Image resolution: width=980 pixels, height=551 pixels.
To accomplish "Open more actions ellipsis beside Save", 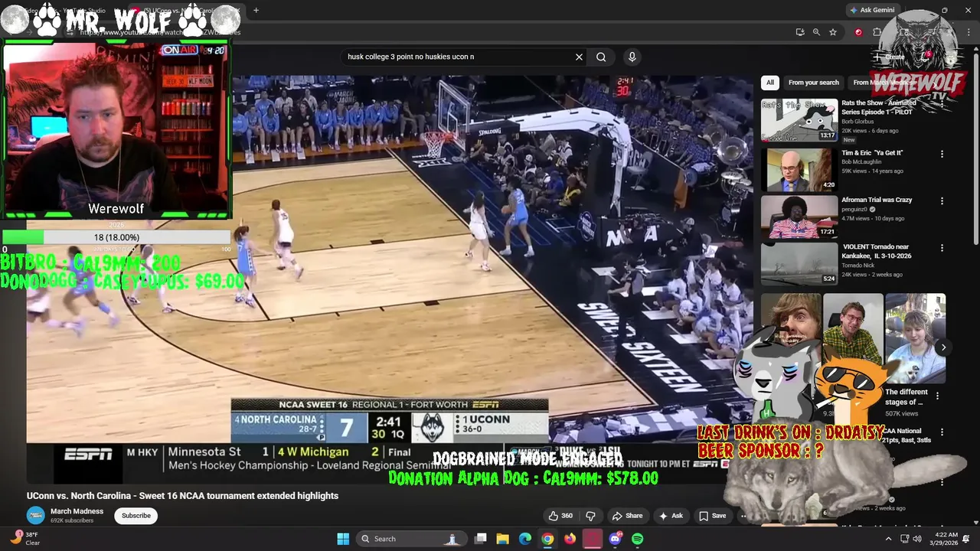I will (x=743, y=516).
